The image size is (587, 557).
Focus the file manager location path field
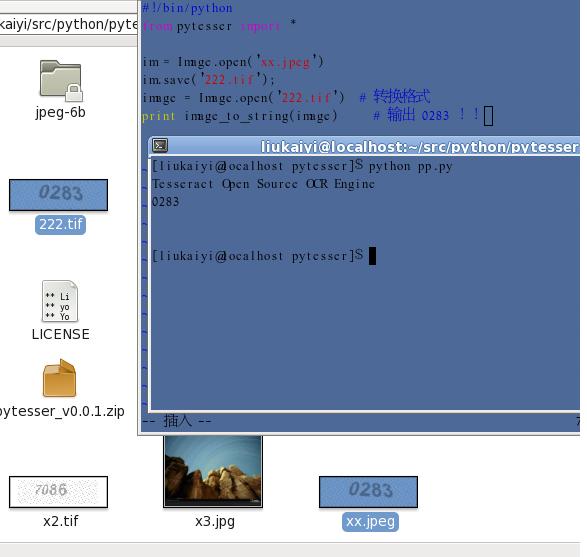click(69, 24)
